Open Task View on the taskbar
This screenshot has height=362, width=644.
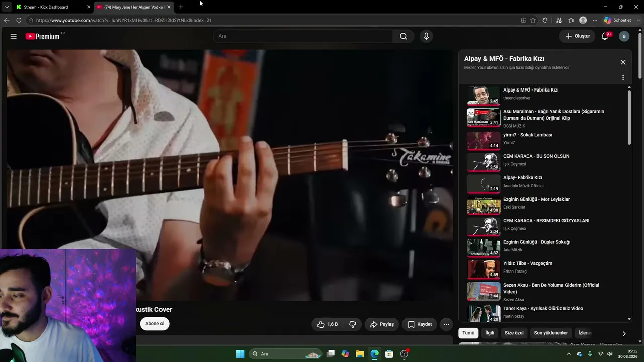point(331,354)
